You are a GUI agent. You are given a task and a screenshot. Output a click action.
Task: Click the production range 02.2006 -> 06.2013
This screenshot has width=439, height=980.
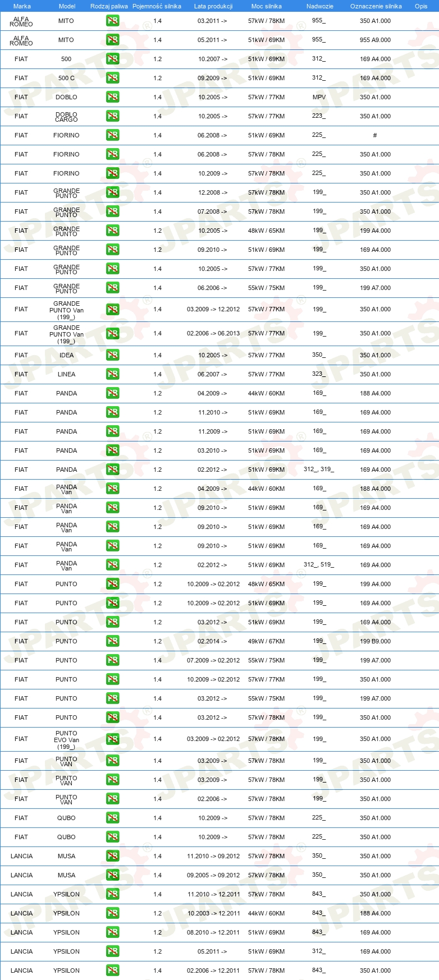point(213,333)
